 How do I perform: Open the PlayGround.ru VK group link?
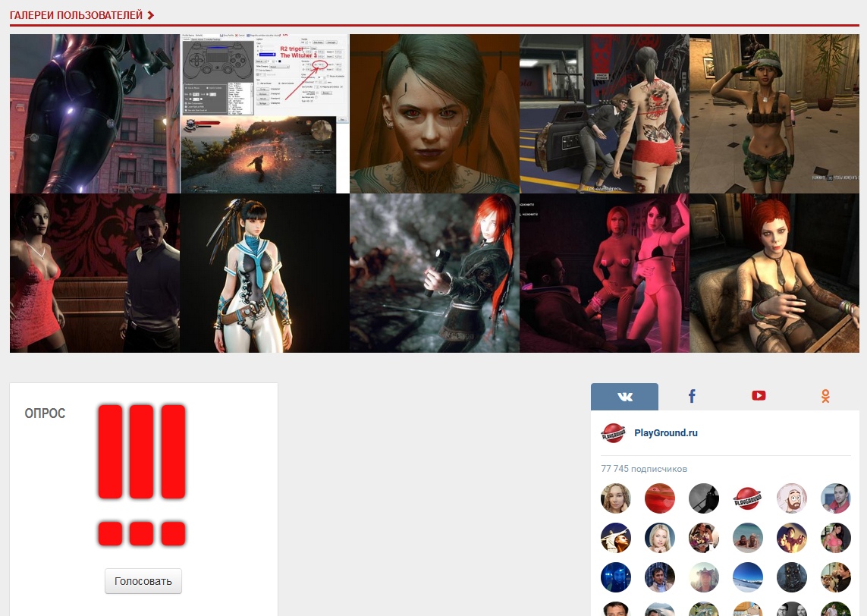(666, 433)
